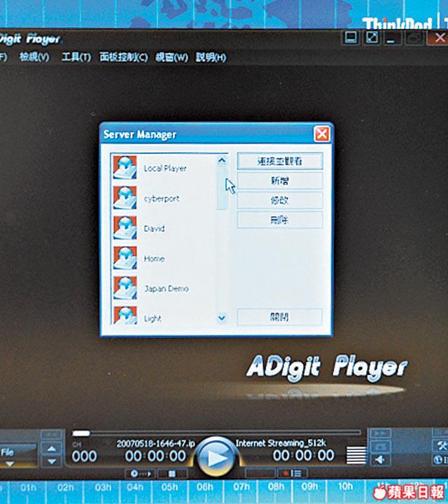Click the 連接並觀看 connect button
This screenshot has height=504, width=448.
tap(279, 161)
